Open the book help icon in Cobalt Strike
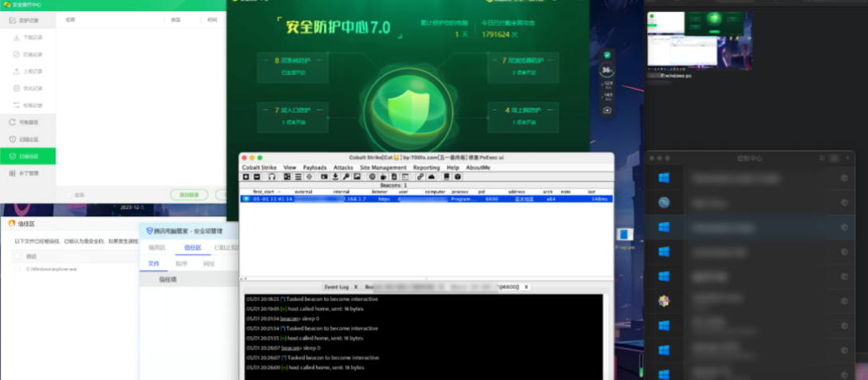Viewport: 868px width, 380px height. [x=447, y=176]
